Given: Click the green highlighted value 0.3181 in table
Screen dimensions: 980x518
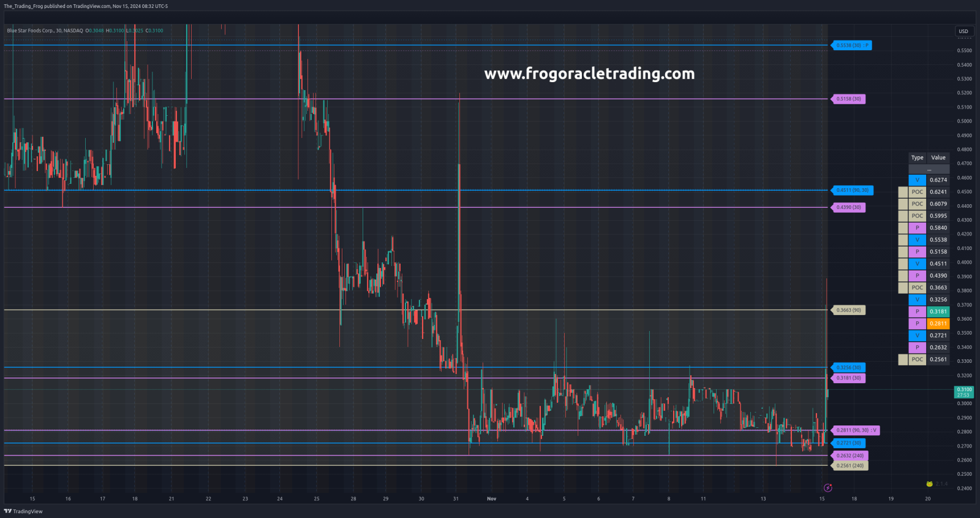Looking at the screenshot, I should [938, 312].
